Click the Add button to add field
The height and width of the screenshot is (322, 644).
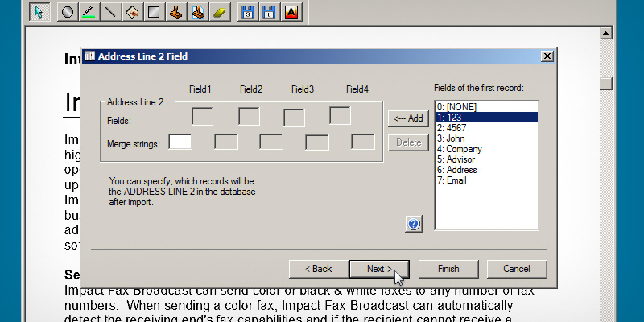coord(407,118)
